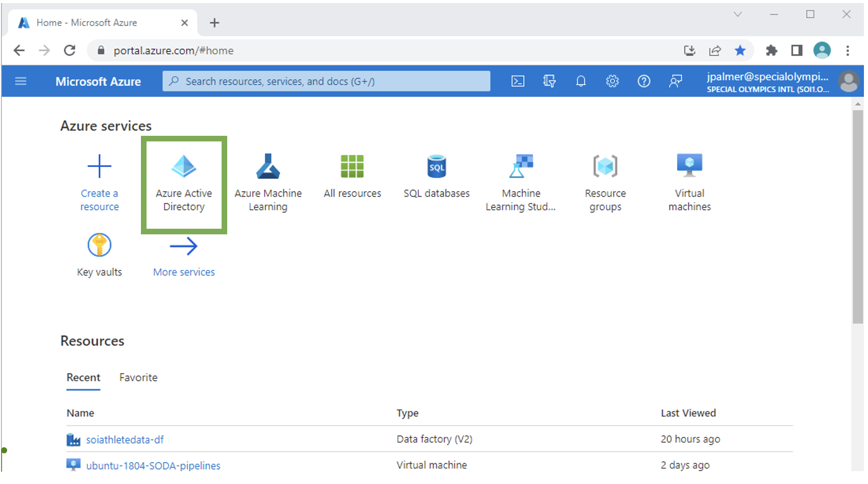Image resolution: width=868 pixels, height=484 pixels.
Task: Open the Chrome profile avatar
Action: [x=822, y=50]
